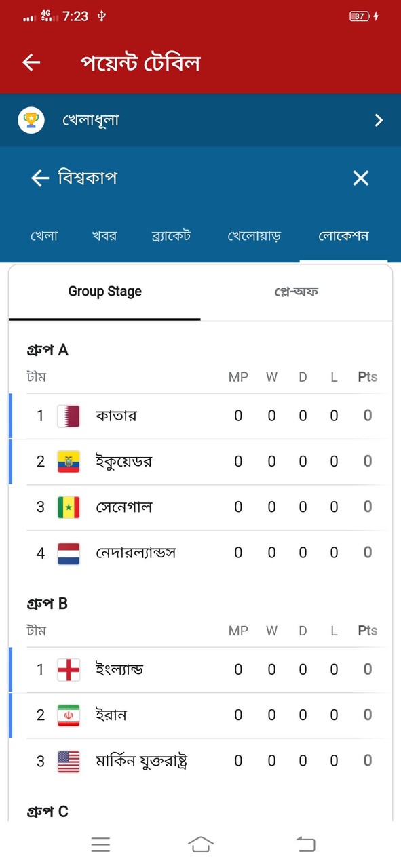The image size is (401, 868).
Task: Open the ব্যাকেট section
Action: click(x=171, y=235)
